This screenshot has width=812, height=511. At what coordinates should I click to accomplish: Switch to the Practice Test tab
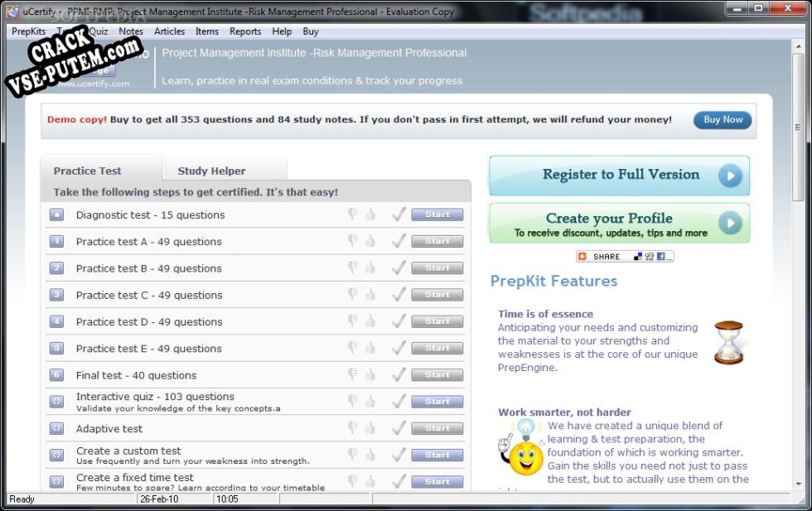tap(102, 171)
